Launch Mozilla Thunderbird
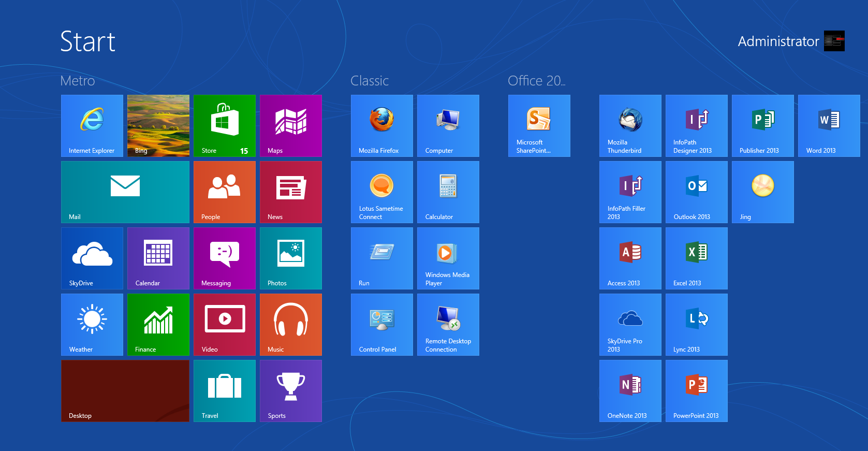The image size is (868, 451). coord(630,126)
